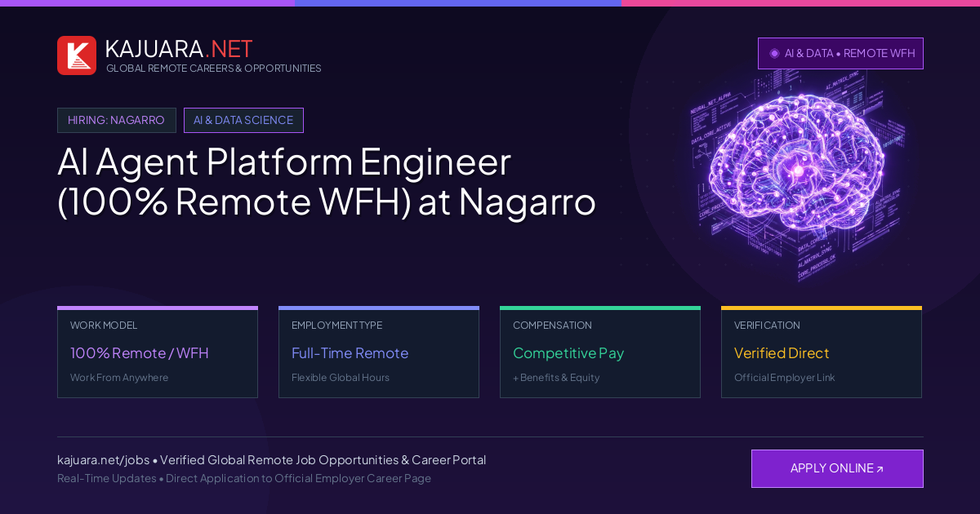The width and height of the screenshot is (980, 514).
Task: Select the HIRING: NAGARRO tag
Action: (x=117, y=120)
